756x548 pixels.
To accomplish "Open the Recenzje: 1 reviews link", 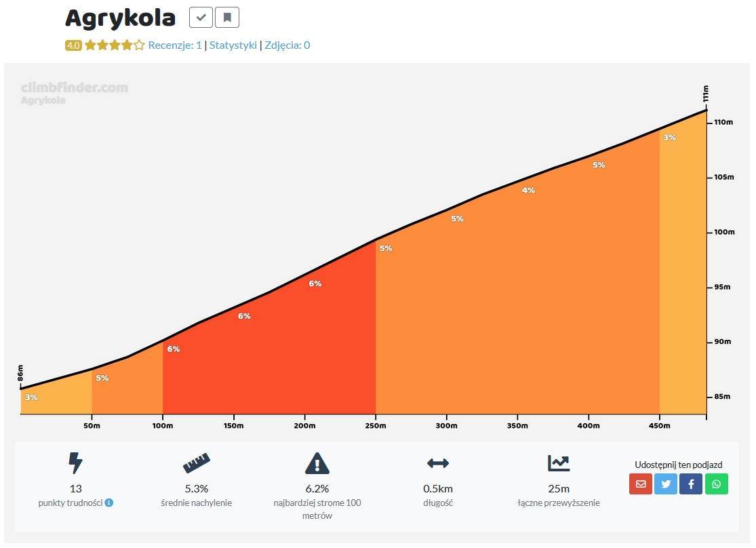I will pyautogui.click(x=174, y=45).
